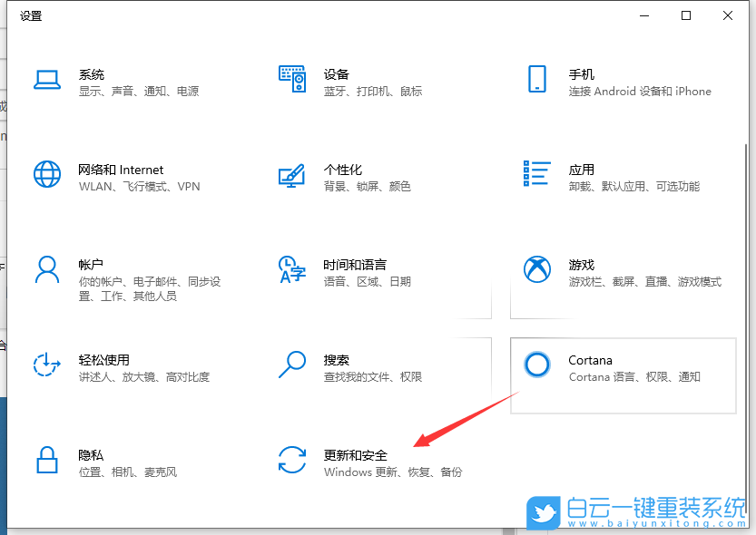Screen dimensions: 756x535
Task: Click the Xbox 游戏 icon
Action: click(537, 269)
